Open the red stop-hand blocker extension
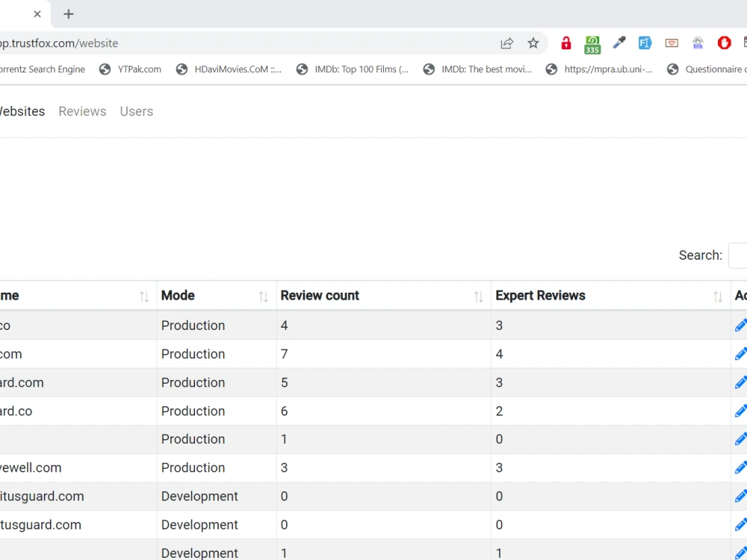747x560 pixels. pos(724,43)
